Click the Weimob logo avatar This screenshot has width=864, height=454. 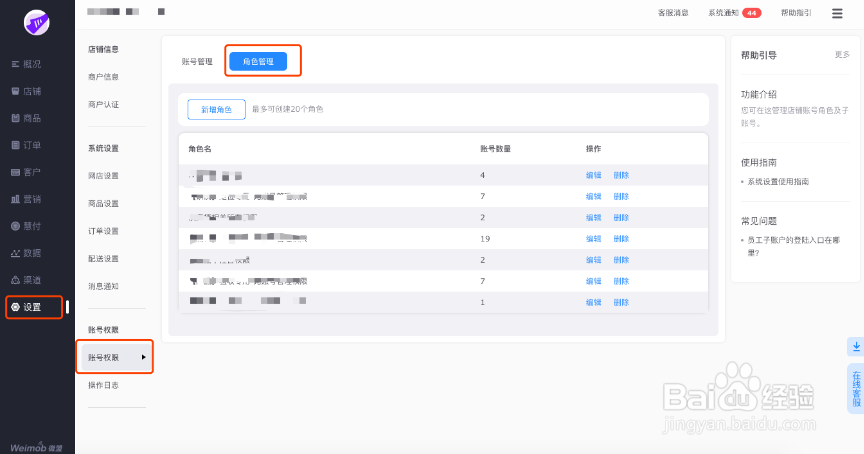pos(37,23)
